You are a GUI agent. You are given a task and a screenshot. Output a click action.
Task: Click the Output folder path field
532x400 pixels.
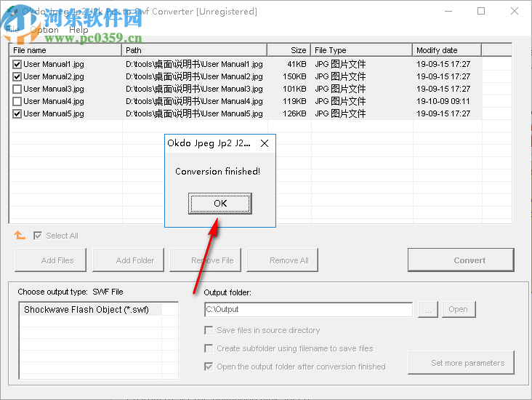click(308, 309)
